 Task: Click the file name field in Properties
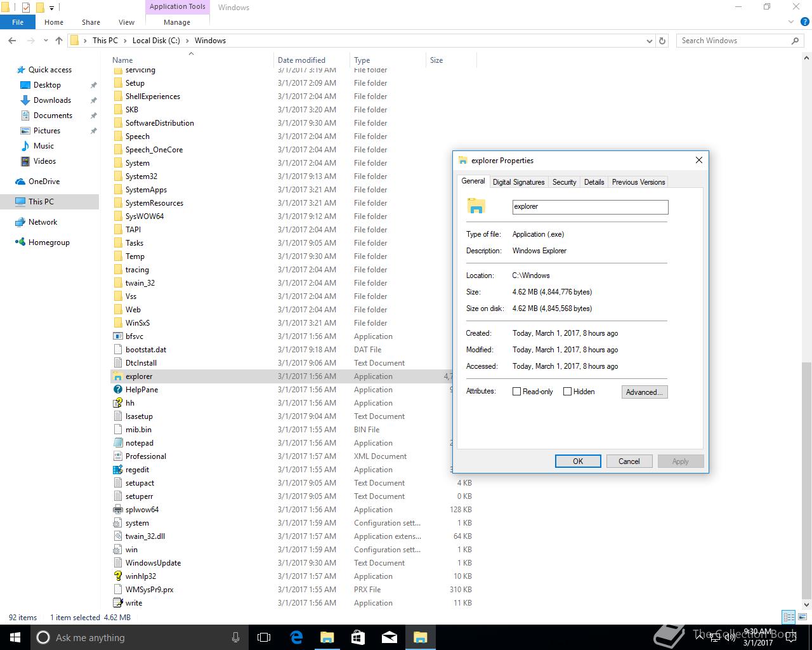point(590,207)
